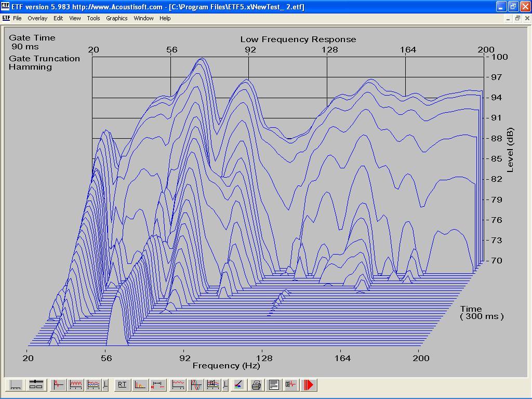
Task: Click the slider controls settings icon
Action: click(x=35, y=385)
